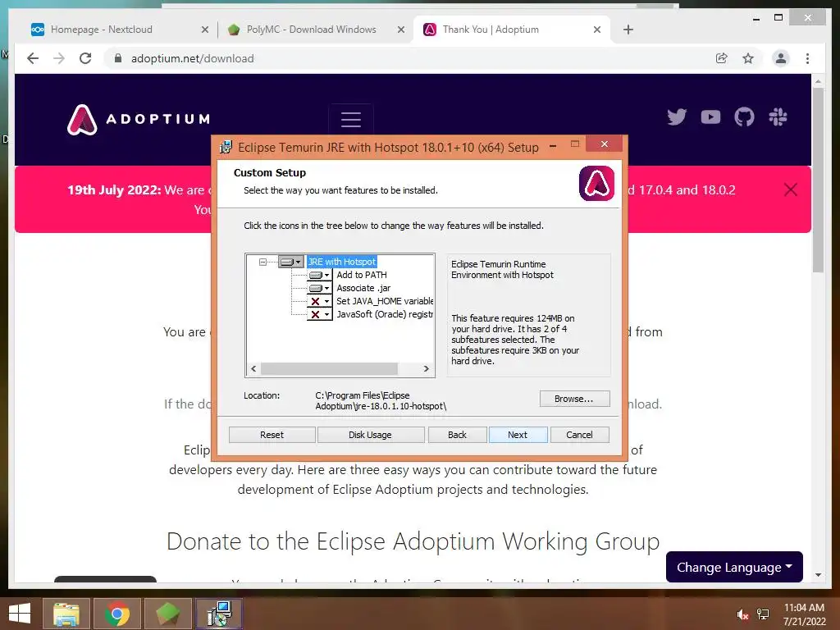Select the Add to PATH feature label
Viewport: 840px width, 630px height.
pyautogui.click(x=362, y=275)
